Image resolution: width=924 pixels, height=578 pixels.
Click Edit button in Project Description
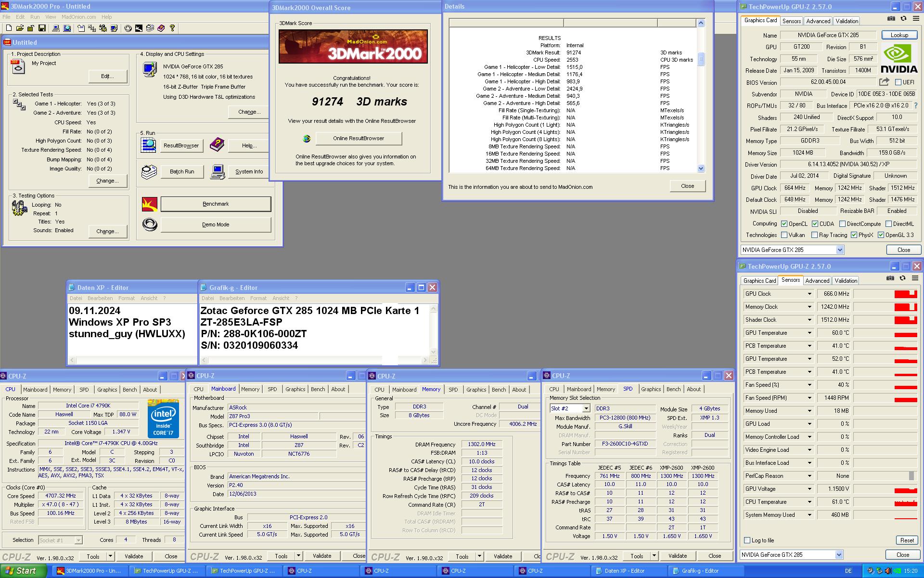pos(107,76)
